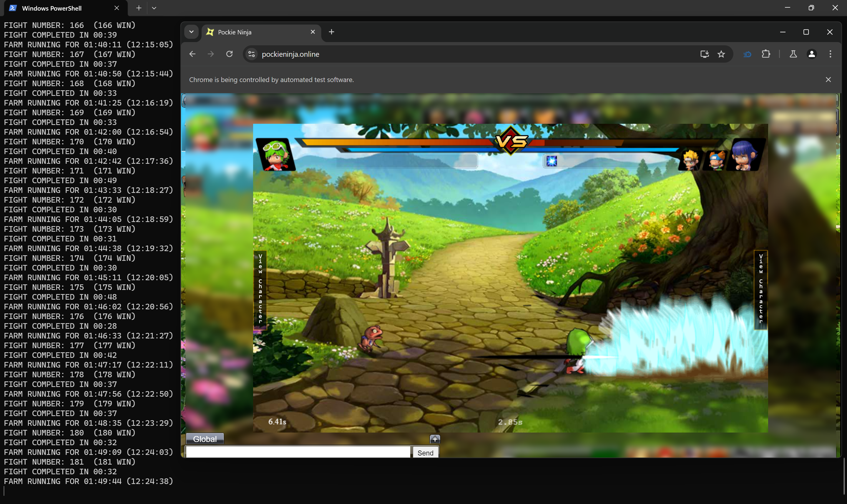
Task: Click line FIGHT COMPLETED IN 00:49
Action: coord(61,180)
